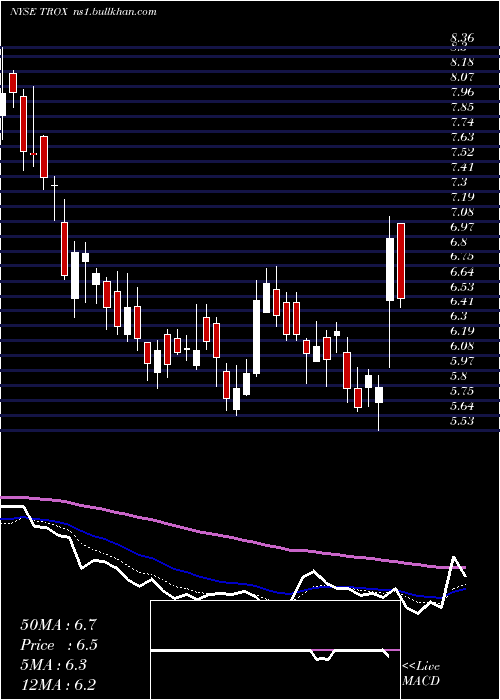The width and height of the screenshot is (500, 700).
Task: Select the 7.3 price axis label
Action: (x=458, y=182)
